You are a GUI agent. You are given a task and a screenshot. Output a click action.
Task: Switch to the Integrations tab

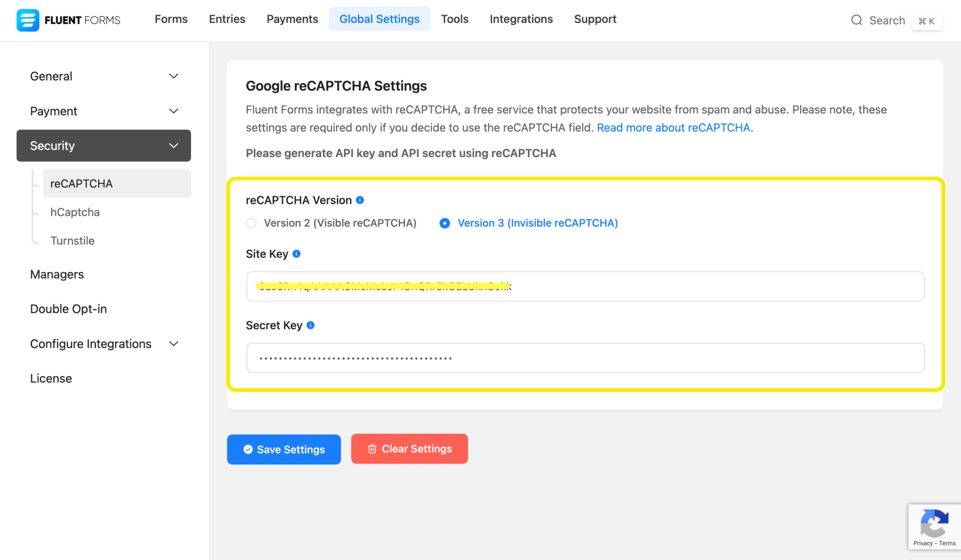pos(521,19)
